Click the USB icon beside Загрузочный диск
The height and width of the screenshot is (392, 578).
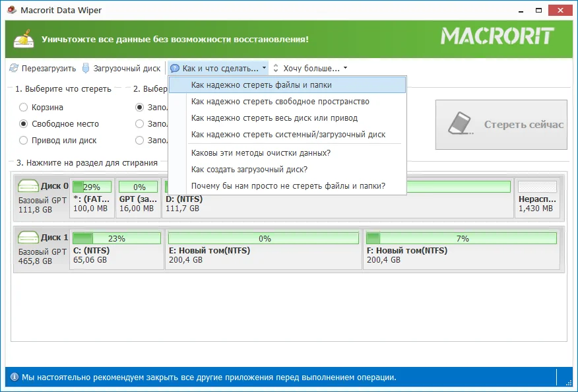86,68
